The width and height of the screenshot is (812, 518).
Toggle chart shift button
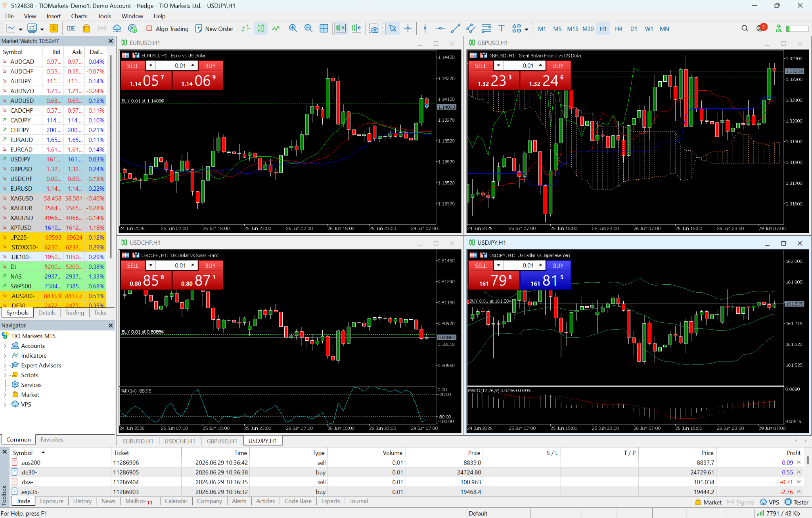pos(356,29)
